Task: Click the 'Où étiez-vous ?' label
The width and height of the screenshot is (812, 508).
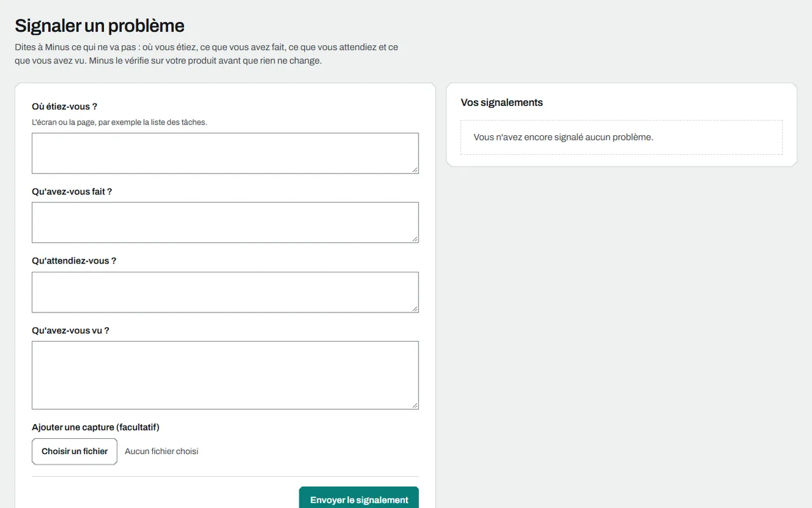Action: (x=65, y=107)
